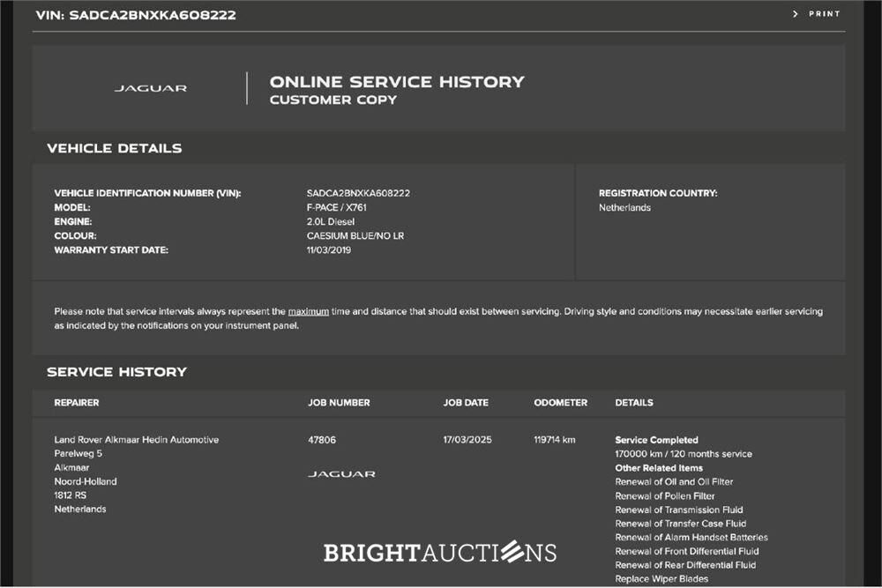Click the "Service Completed" detail heading
Image resolution: width=882 pixels, height=588 pixels.
point(656,440)
